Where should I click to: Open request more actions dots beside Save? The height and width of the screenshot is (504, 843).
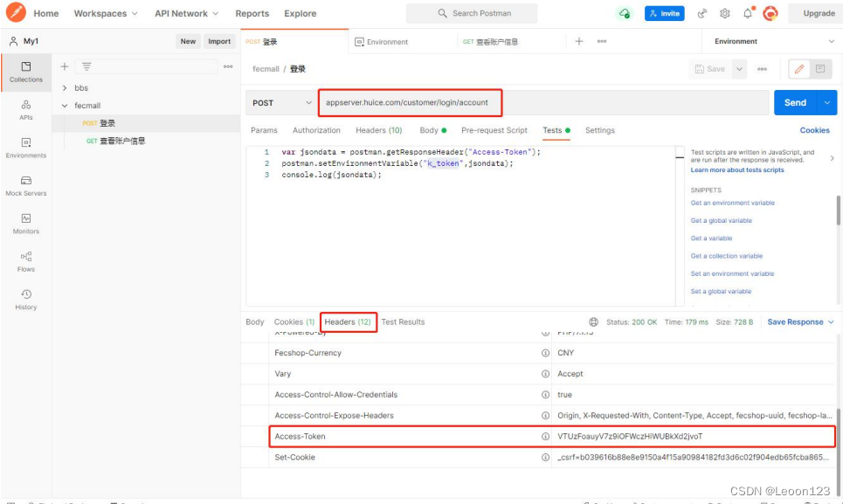762,69
